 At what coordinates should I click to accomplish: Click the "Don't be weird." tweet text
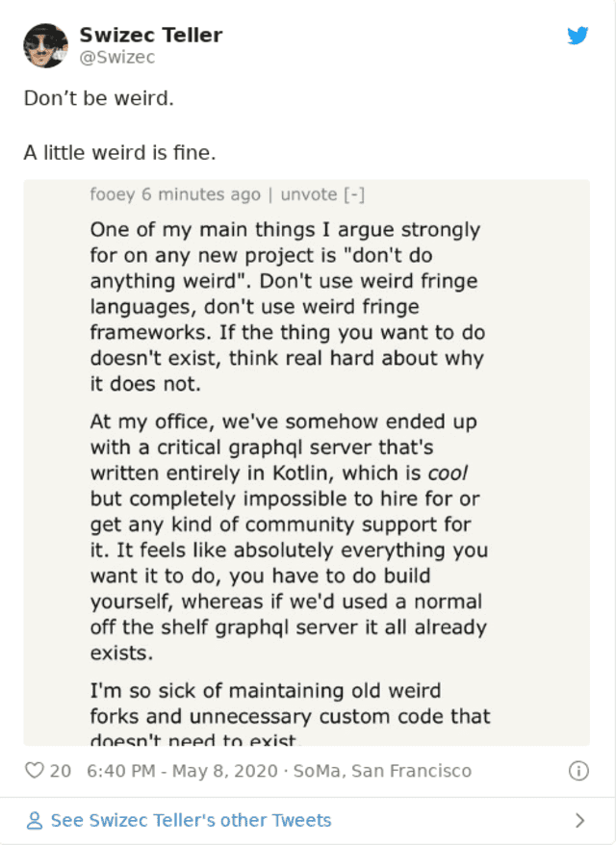(x=99, y=99)
